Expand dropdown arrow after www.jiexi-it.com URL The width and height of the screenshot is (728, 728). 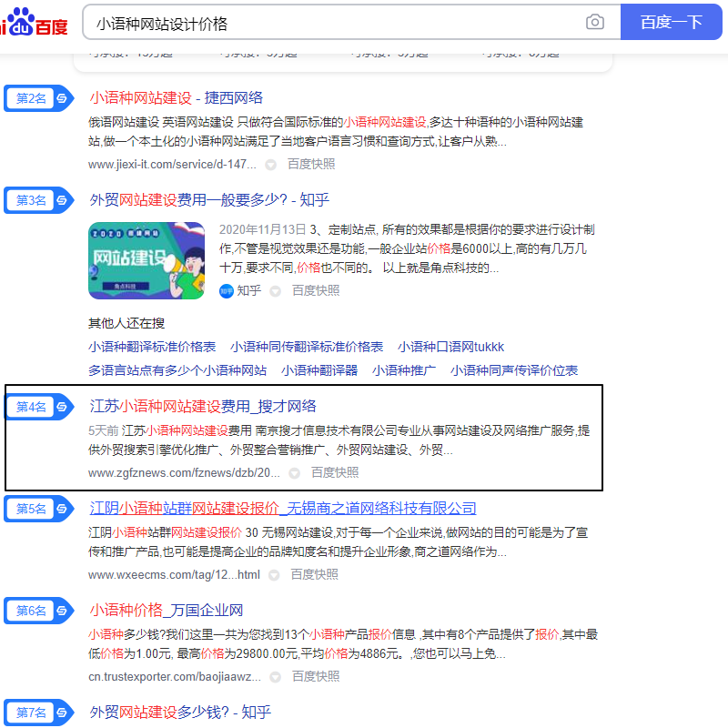pos(270,165)
